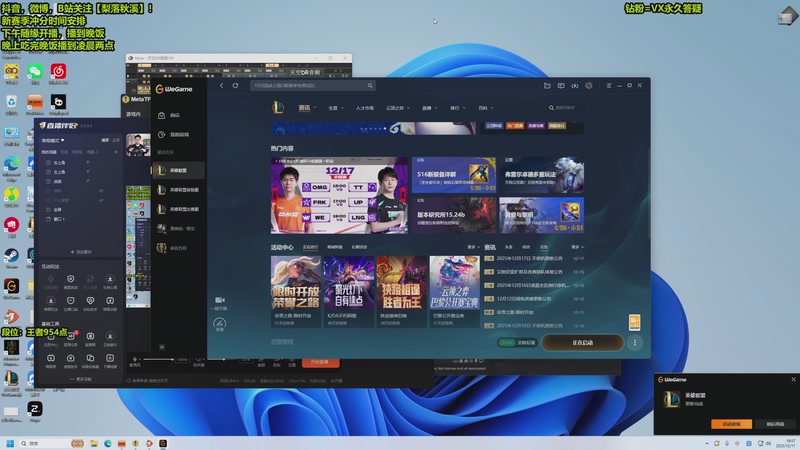Select 英雄联盟体验服 in WeGame sidebar
The width and height of the screenshot is (800, 450).
pos(179,190)
